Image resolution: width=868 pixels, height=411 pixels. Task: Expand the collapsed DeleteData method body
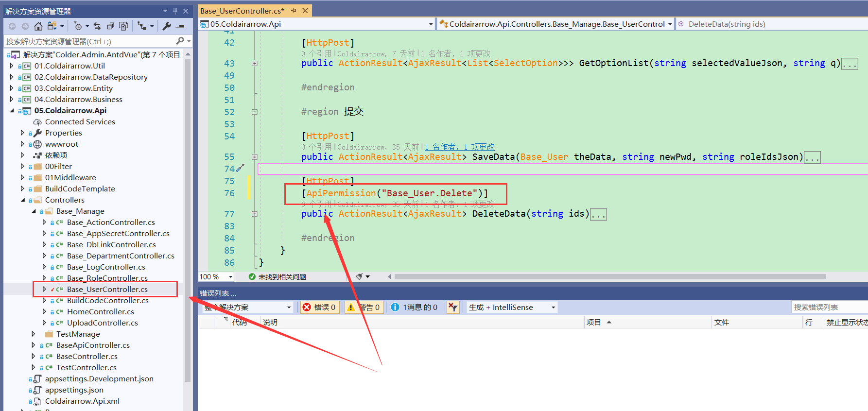point(598,214)
